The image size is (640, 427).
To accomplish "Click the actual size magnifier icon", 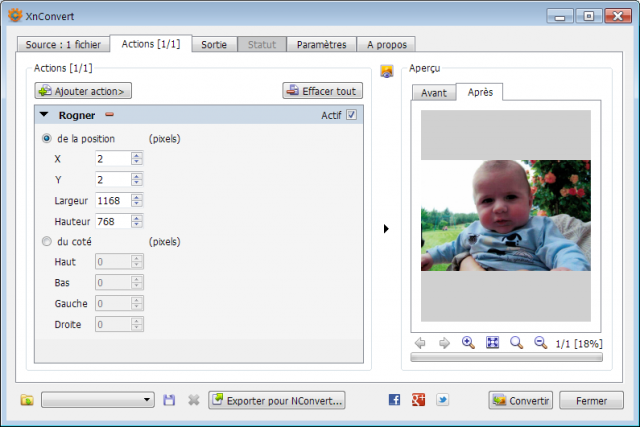I will click(517, 342).
